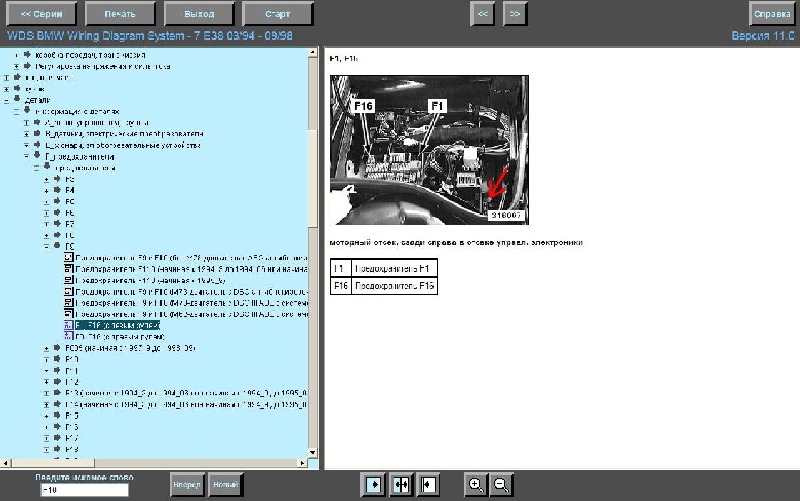Click the arrow icon beside the F17 node

point(57,437)
